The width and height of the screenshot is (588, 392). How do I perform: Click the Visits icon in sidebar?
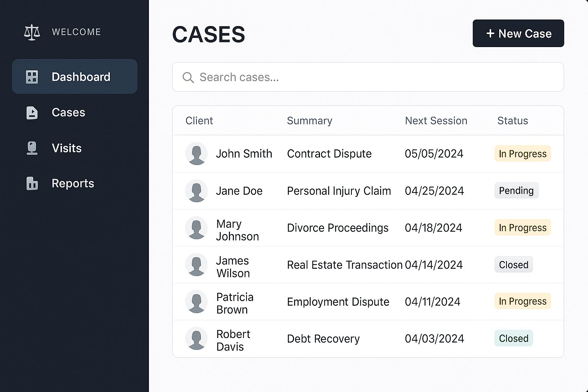[32, 148]
